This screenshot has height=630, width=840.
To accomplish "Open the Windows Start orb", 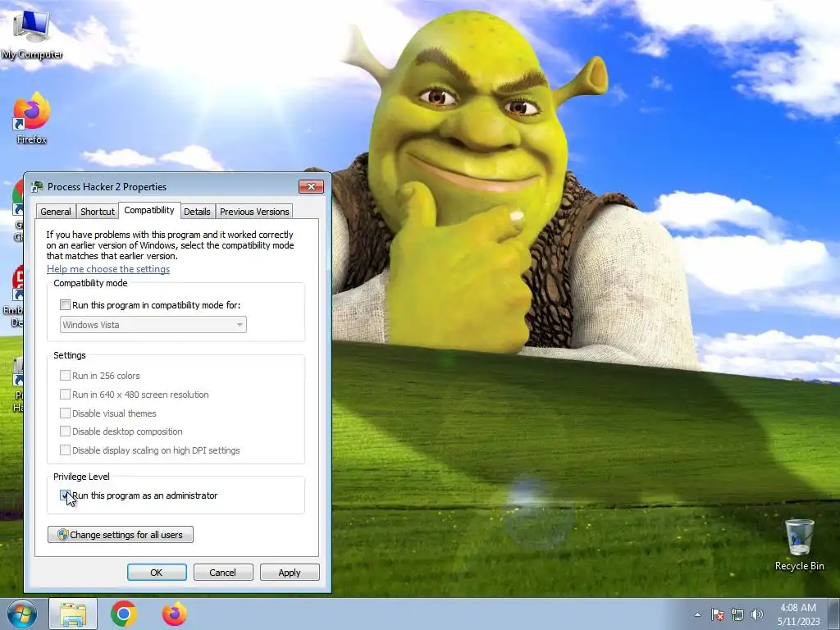I will tap(21, 614).
